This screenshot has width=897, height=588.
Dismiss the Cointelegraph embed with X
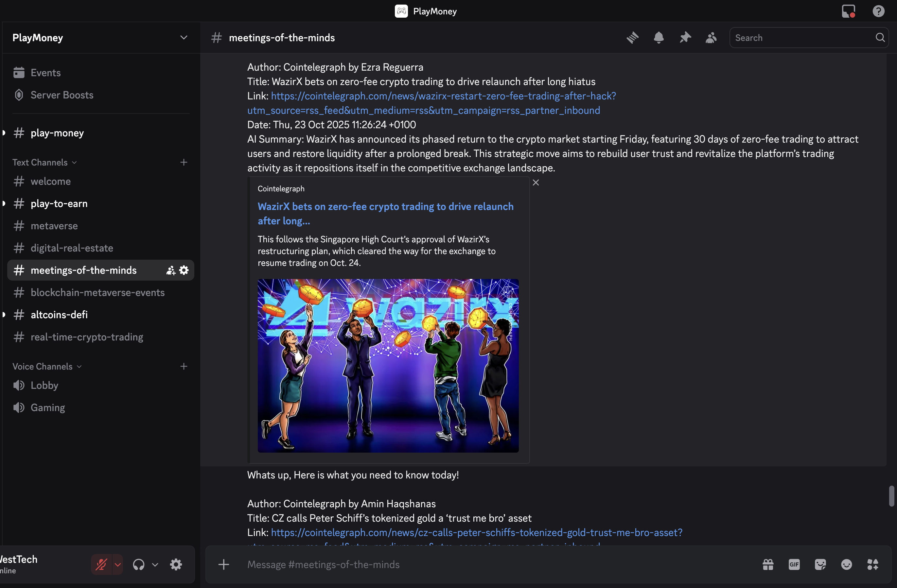coord(536,183)
